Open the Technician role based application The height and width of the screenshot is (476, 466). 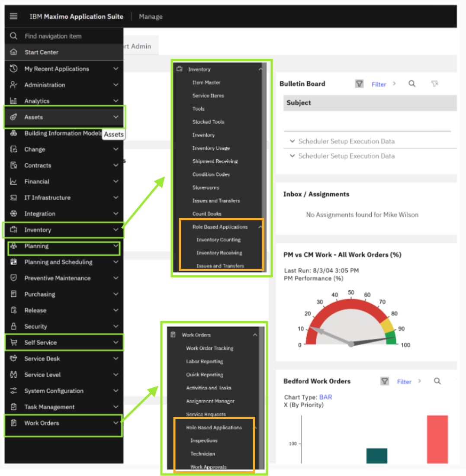(203, 453)
